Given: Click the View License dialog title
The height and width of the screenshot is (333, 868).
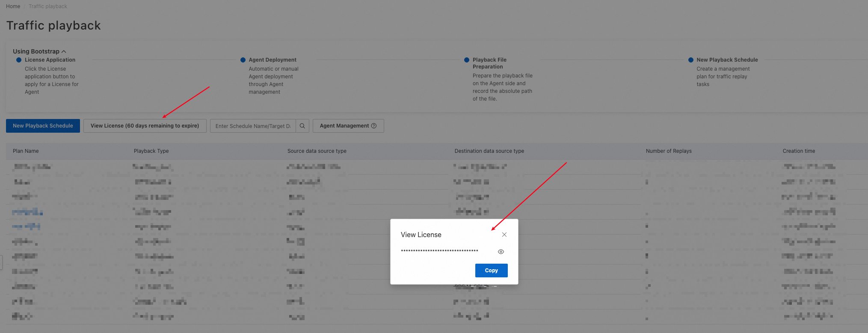Looking at the screenshot, I should 421,235.
